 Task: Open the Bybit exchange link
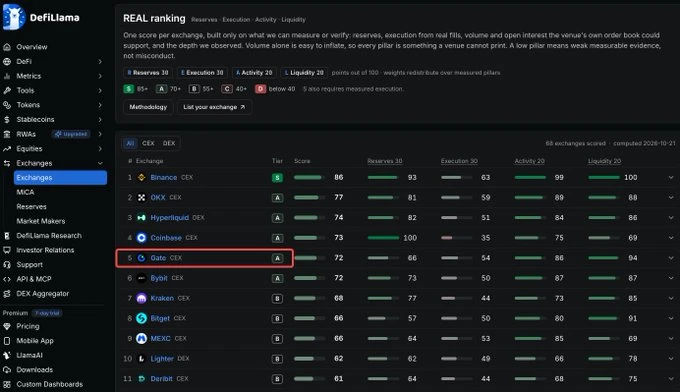tap(159, 278)
